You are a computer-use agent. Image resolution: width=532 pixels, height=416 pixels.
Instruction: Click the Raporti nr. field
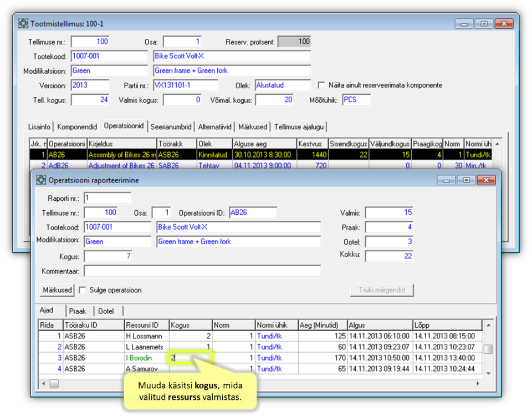pyautogui.click(x=108, y=198)
